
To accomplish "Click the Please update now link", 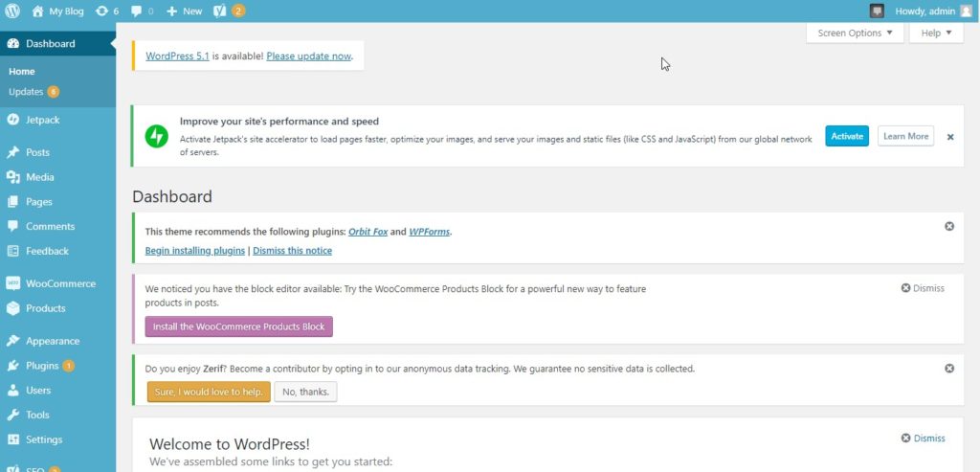I will (x=308, y=56).
